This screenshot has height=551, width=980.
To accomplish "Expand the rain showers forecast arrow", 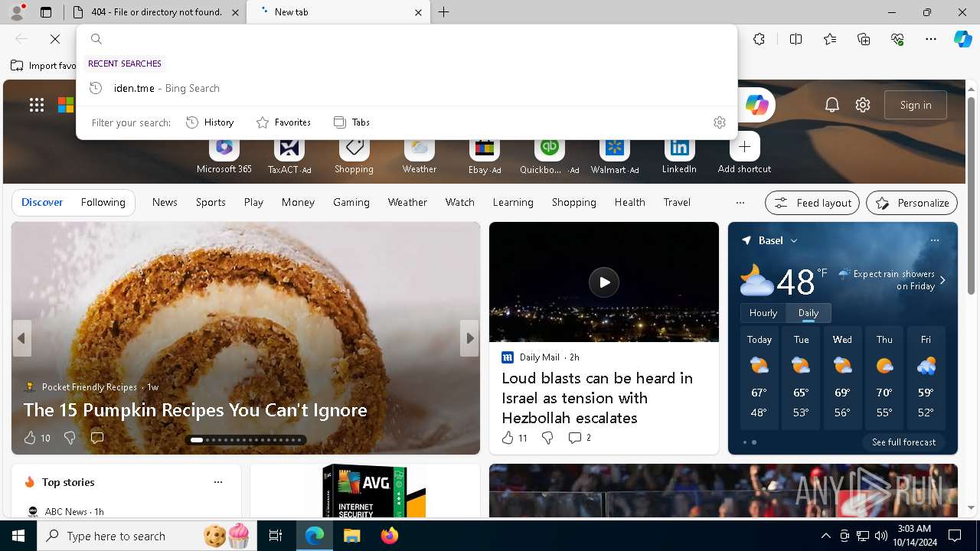I will 942,280.
